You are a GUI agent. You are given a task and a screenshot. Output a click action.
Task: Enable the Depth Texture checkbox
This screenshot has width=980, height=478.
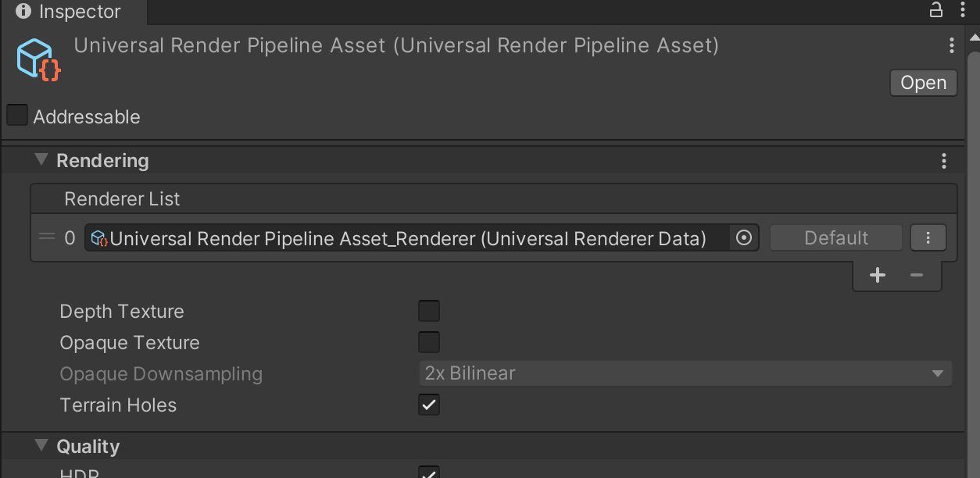(429, 311)
